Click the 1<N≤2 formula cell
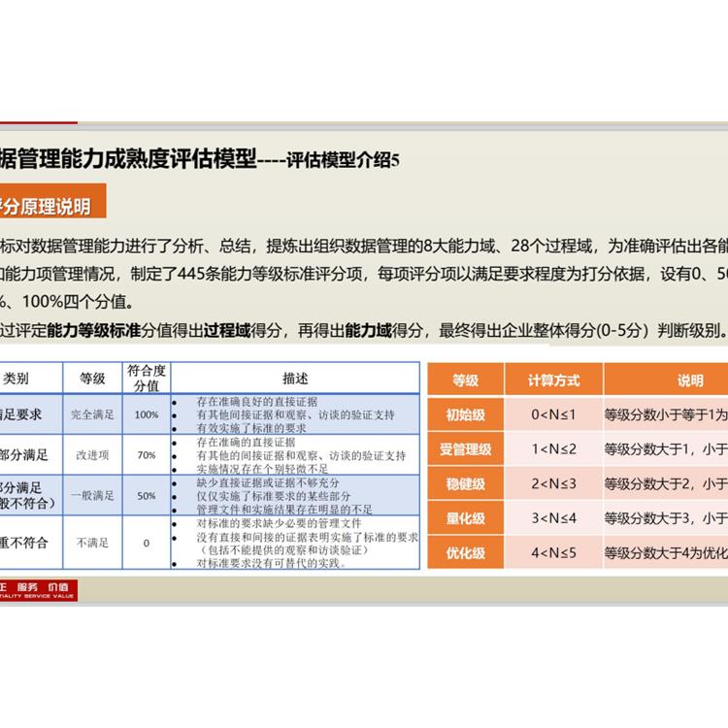The image size is (728, 728). click(x=554, y=449)
